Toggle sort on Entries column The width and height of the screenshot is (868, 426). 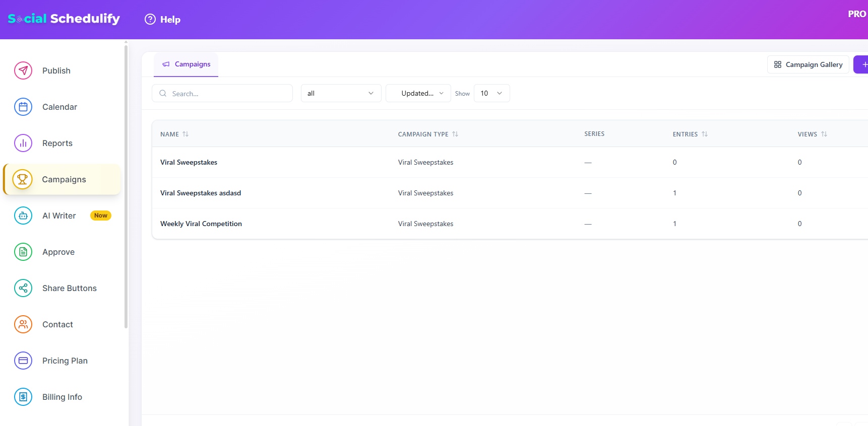coord(705,134)
